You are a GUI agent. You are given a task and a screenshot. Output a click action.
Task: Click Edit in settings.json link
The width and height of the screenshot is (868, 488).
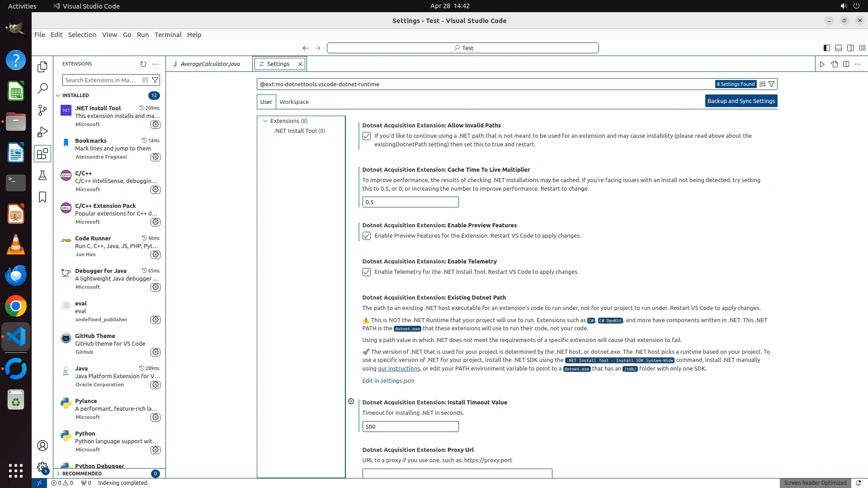pyautogui.click(x=388, y=380)
